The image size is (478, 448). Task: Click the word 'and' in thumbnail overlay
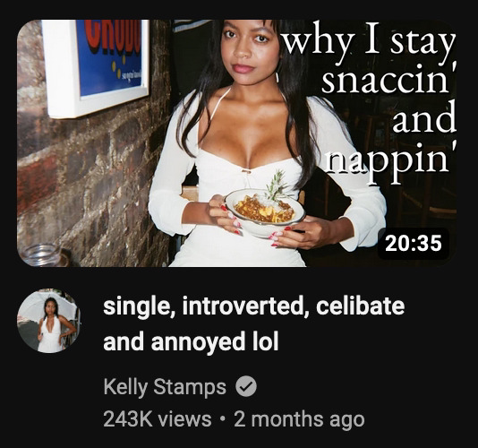pos(424,119)
